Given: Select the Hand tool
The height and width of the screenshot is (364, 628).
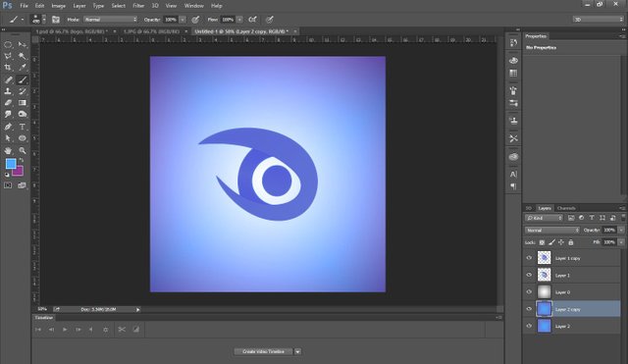Looking at the screenshot, I should click(x=8, y=151).
